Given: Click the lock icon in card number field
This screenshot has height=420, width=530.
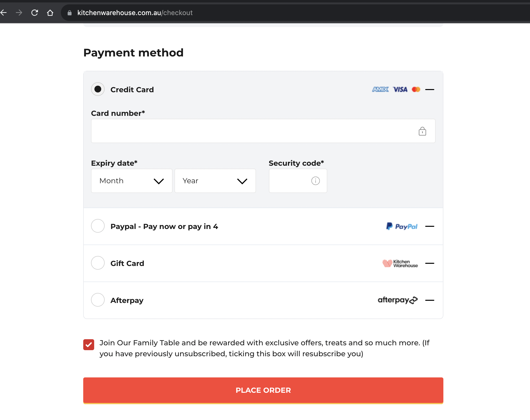Looking at the screenshot, I should pyautogui.click(x=422, y=131).
